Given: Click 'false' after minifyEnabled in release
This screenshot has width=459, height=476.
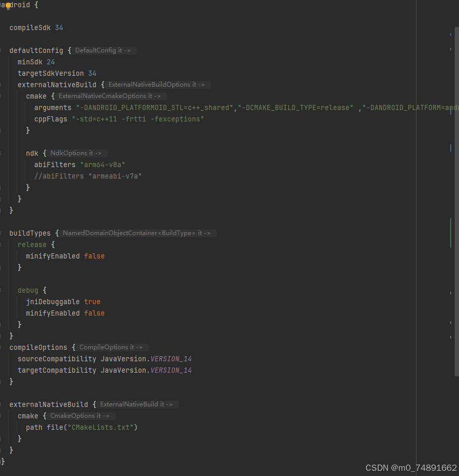Looking at the screenshot, I should tap(94, 256).
